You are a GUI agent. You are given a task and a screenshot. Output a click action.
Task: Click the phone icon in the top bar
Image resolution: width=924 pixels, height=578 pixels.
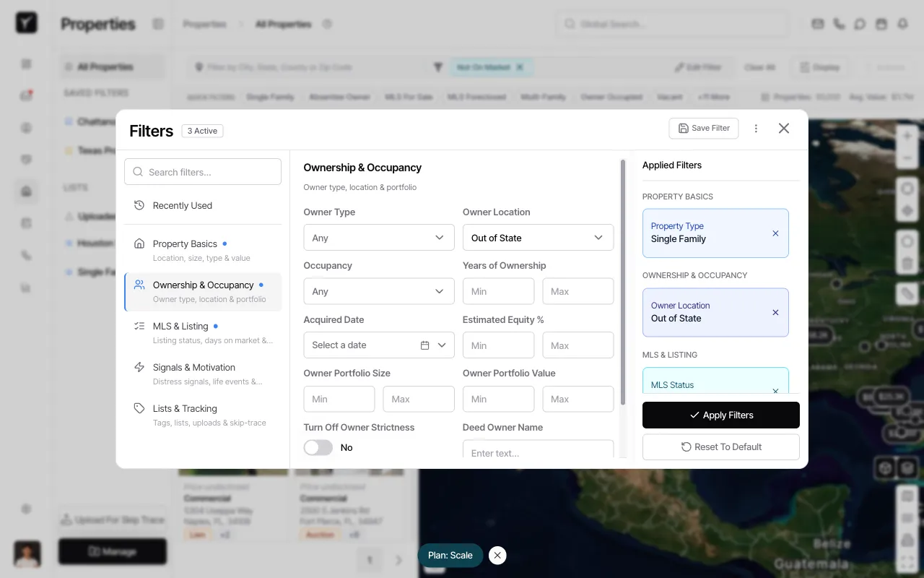click(838, 23)
